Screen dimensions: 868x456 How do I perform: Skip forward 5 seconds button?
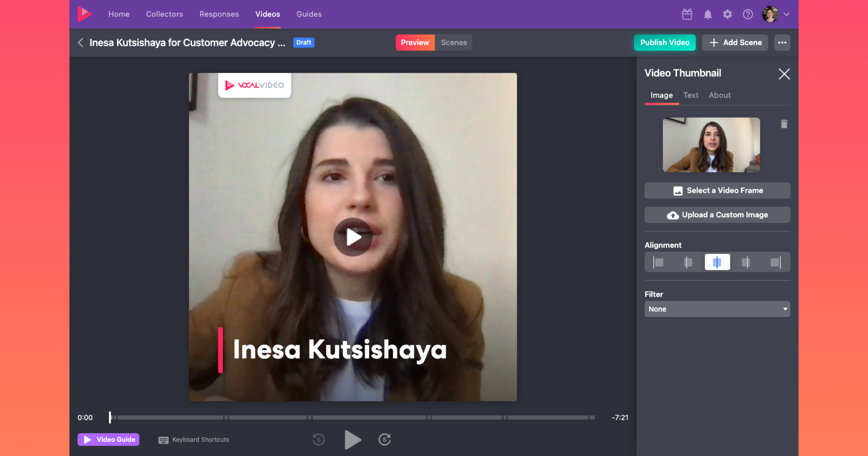(x=384, y=439)
